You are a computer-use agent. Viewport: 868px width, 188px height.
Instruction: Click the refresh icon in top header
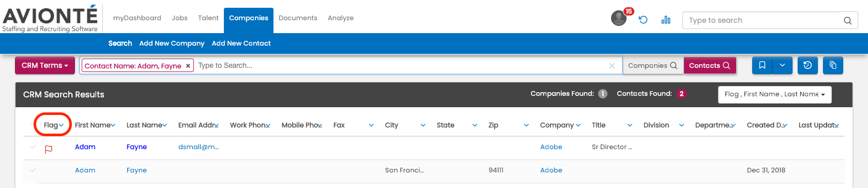click(643, 20)
